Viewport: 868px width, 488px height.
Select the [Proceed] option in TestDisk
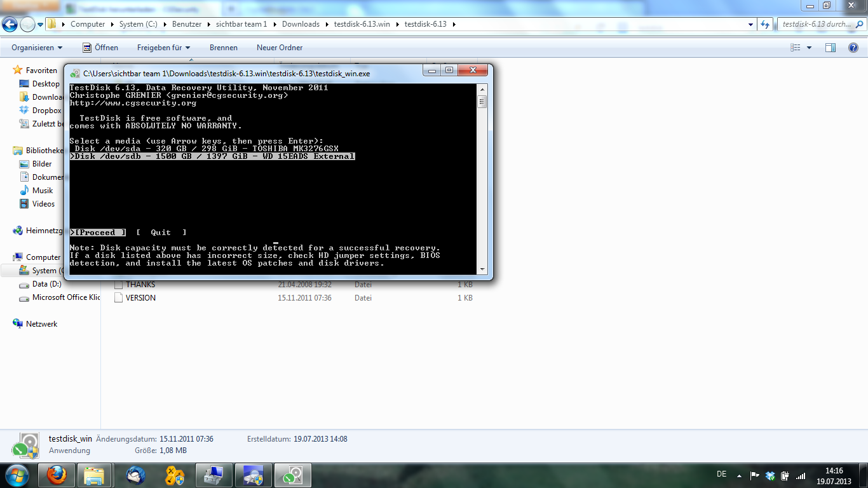point(98,233)
